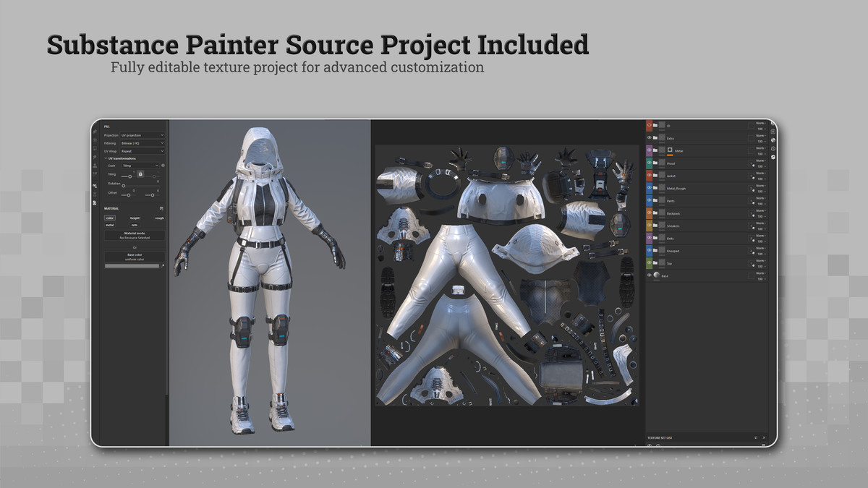Open the globe icon in right dock
The width and height of the screenshot is (868, 488).
coord(773,140)
